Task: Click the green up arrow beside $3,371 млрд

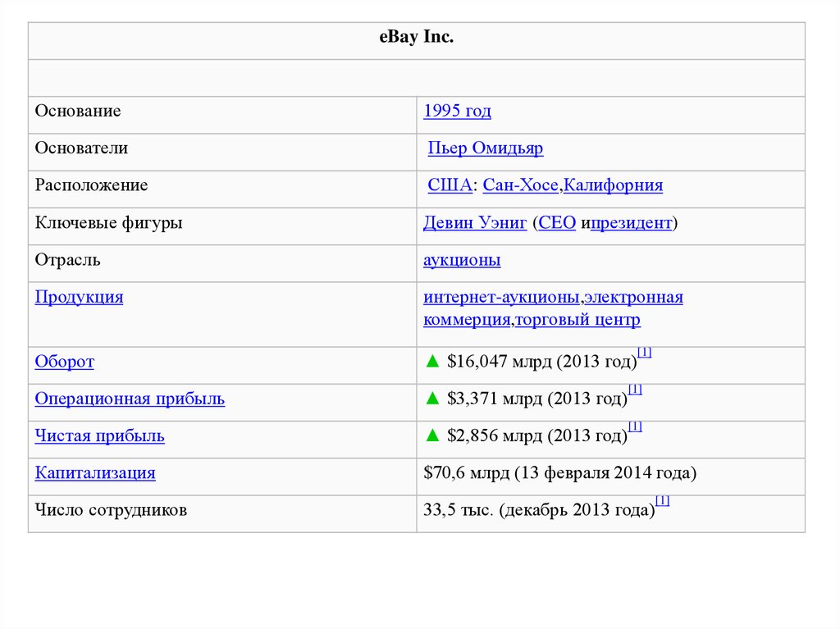Action: tap(432, 398)
